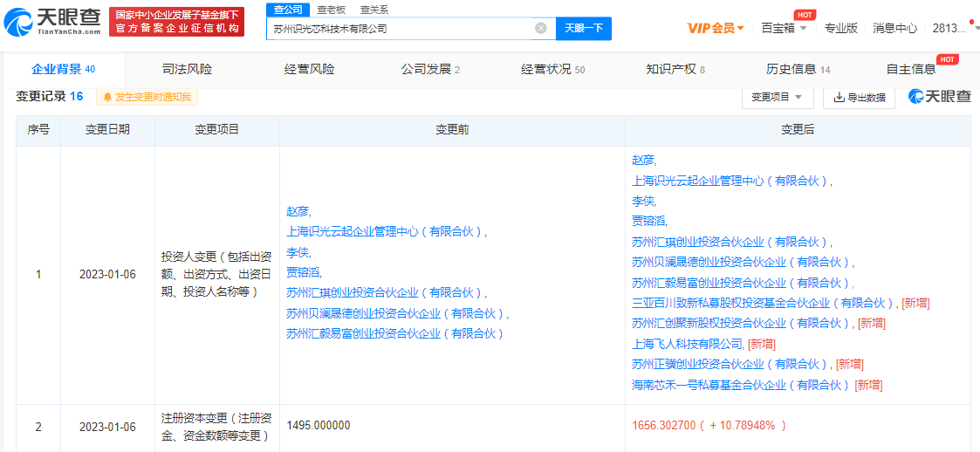Open 苏州贝澜晟德创业投资合伙企业 in 变更前 column

click(395, 313)
